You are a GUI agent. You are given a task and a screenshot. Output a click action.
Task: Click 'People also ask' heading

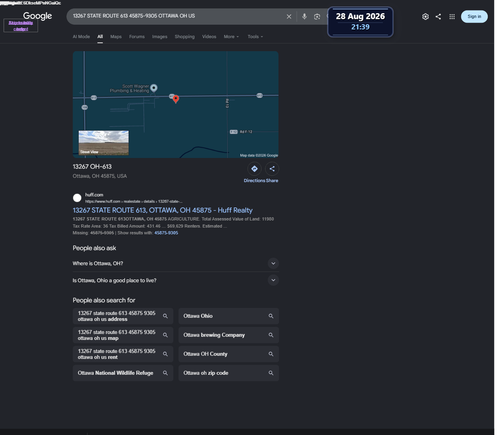tap(94, 248)
